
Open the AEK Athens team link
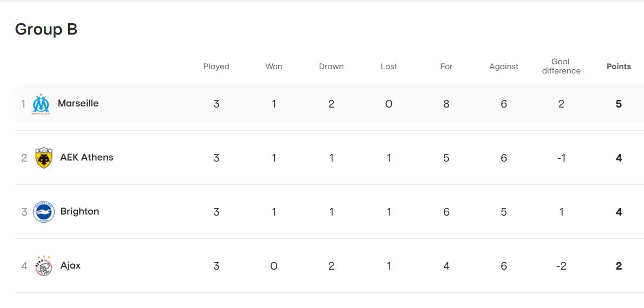click(x=87, y=157)
